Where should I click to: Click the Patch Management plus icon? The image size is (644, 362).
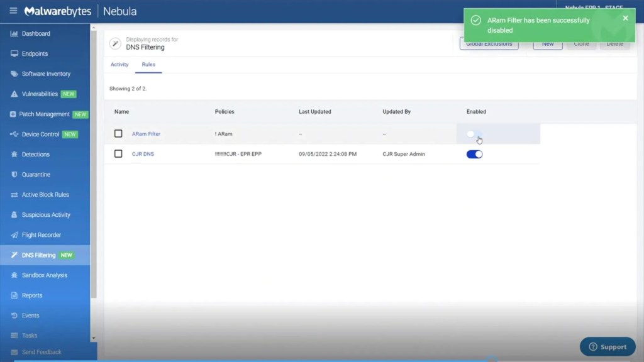tap(13, 114)
